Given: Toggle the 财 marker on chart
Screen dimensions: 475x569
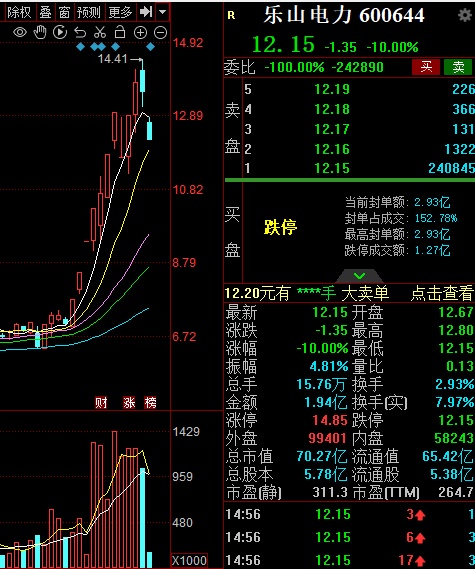Looking at the screenshot, I should [101, 402].
